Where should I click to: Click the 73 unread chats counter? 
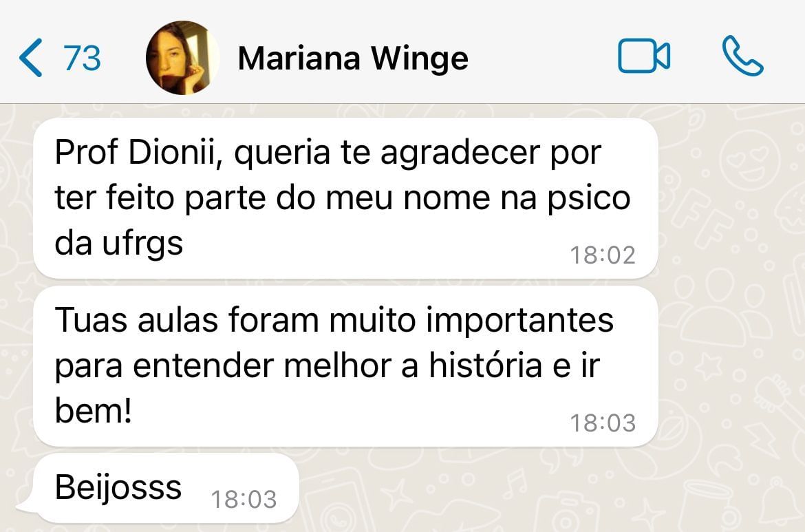click(x=82, y=58)
